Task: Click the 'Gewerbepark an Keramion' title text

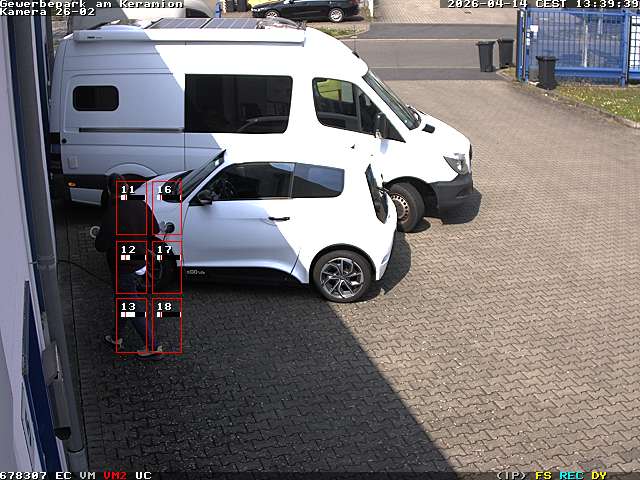Action: click(91, 4)
